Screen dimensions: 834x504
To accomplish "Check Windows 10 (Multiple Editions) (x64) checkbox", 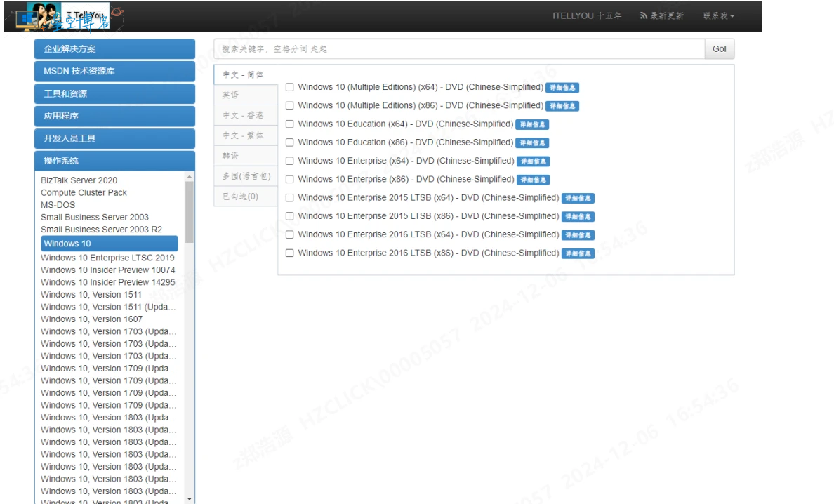I will [290, 87].
